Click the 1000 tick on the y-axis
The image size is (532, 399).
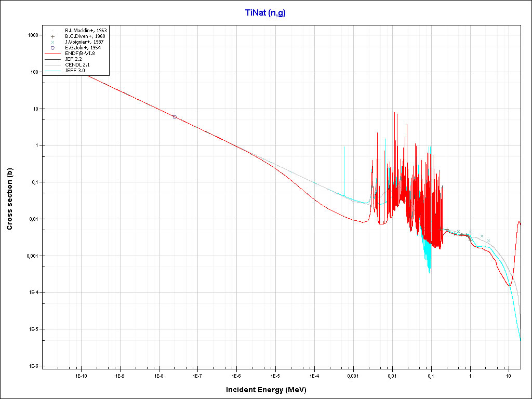pos(33,35)
